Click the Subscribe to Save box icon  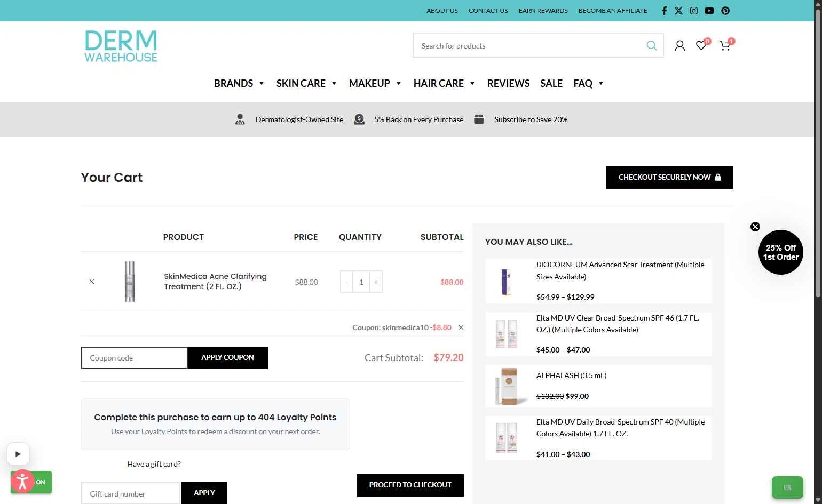tap(479, 119)
